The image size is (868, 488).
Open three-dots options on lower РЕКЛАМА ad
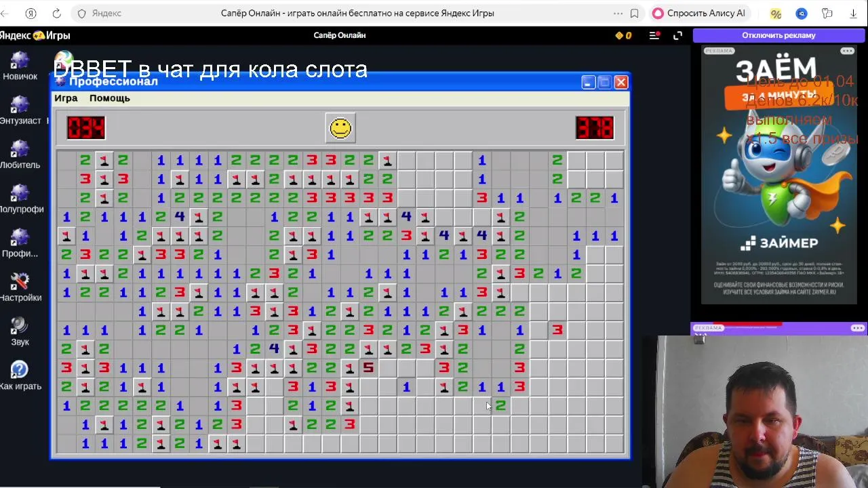click(858, 328)
